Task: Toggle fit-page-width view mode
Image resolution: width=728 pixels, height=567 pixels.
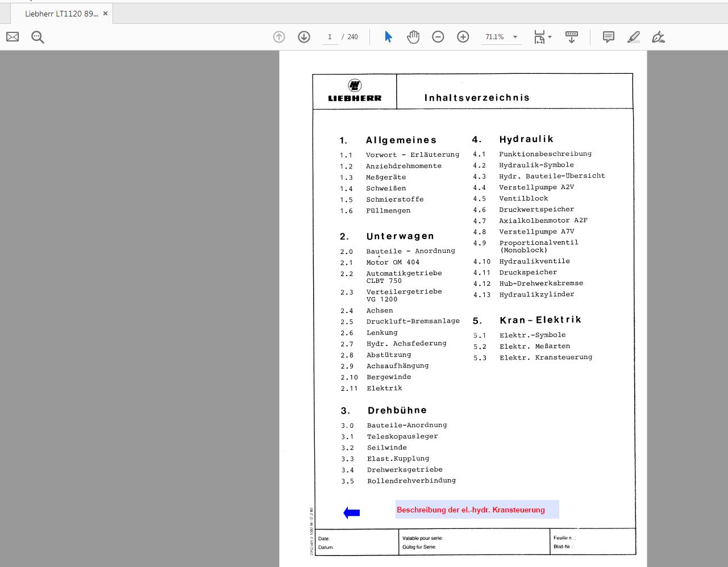Action: pyautogui.click(x=539, y=36)
